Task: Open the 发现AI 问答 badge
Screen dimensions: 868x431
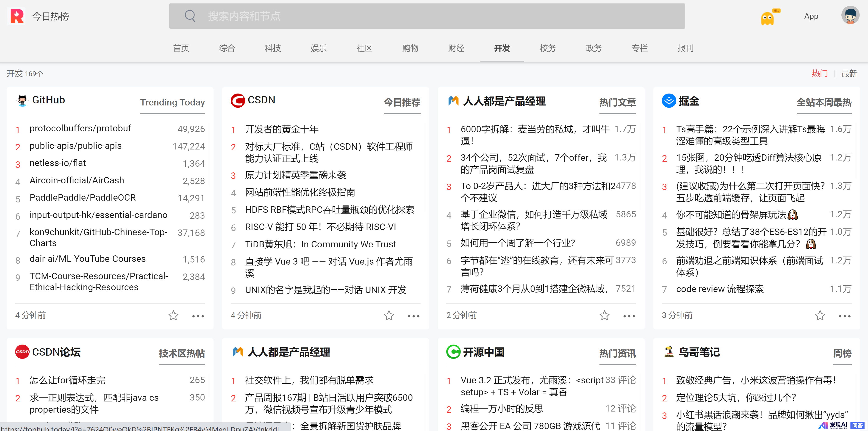Action: point(842,425)
